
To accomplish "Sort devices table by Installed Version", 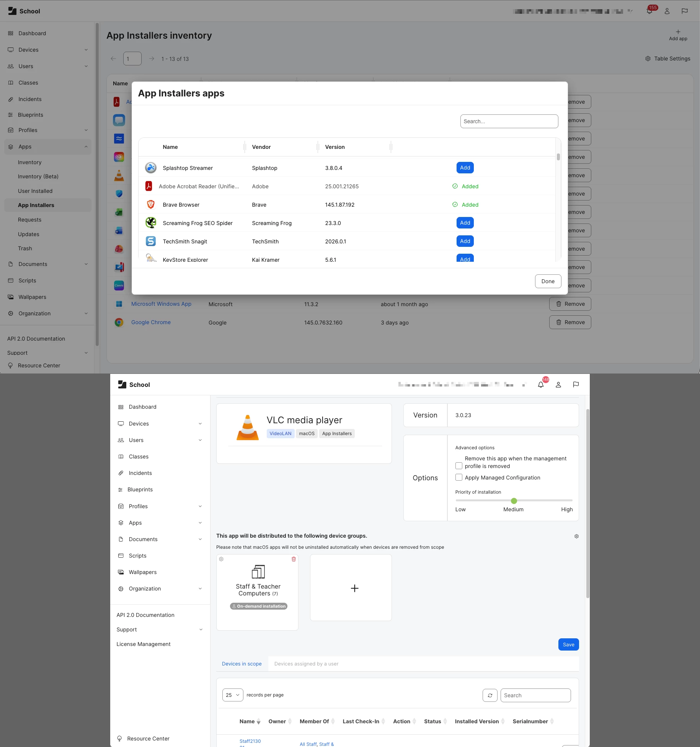I will click(x=480, y=721).
